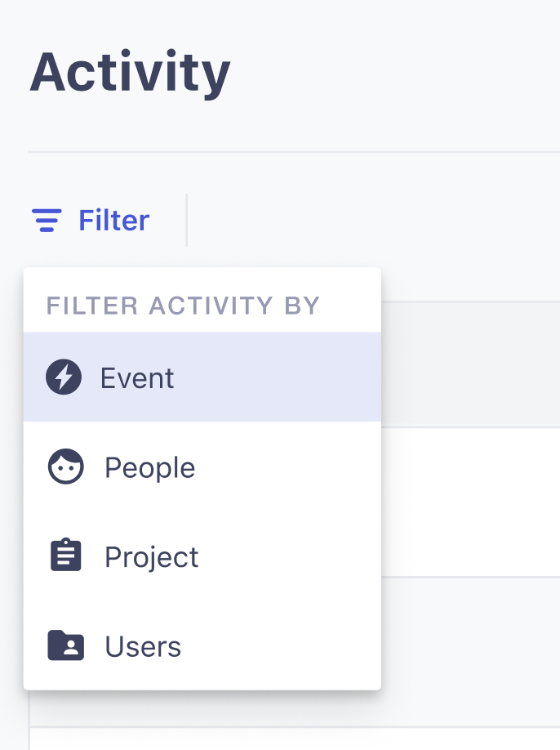Click the bottom table row below dropdown
Viewport: 560px width, 750px height.
pyautogui.click(x=295, y=739)
